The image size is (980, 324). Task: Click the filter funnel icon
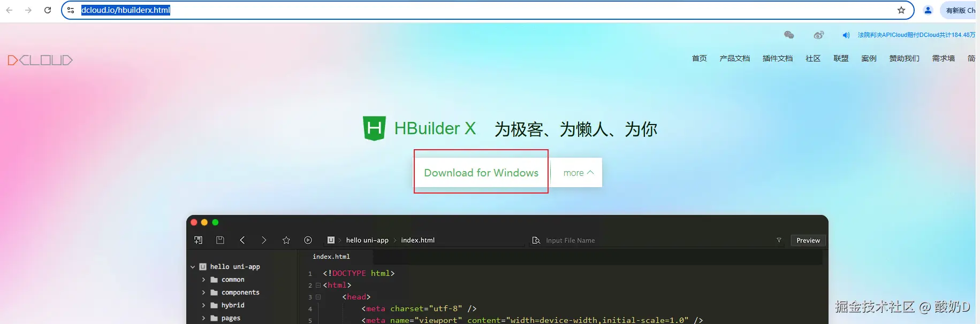pos(779,241)
